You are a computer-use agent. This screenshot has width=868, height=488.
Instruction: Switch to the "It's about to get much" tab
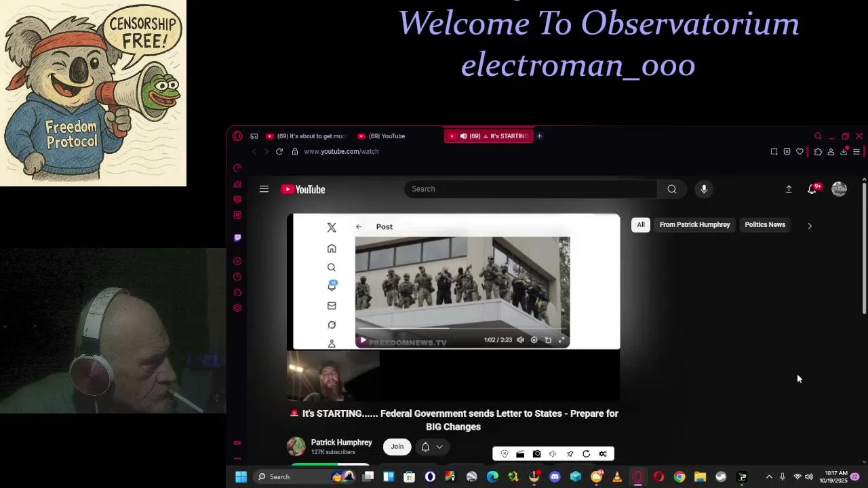307,136
